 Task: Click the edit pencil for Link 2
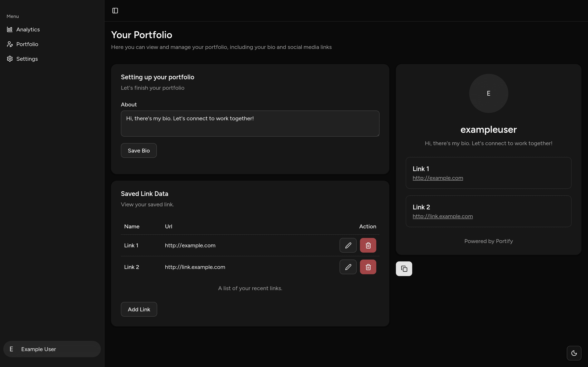(x=348, y=267)
